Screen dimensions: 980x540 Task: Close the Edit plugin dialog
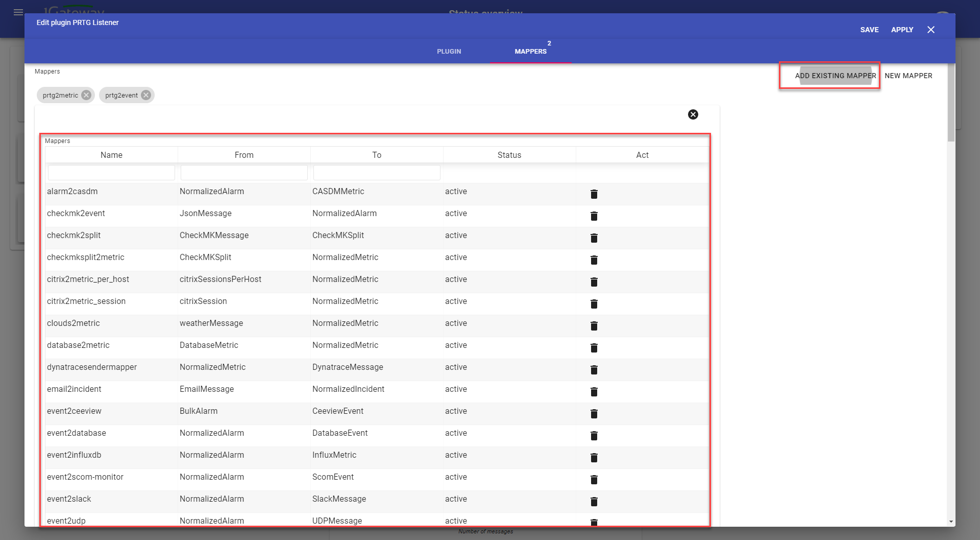click(x=930, y=30)
